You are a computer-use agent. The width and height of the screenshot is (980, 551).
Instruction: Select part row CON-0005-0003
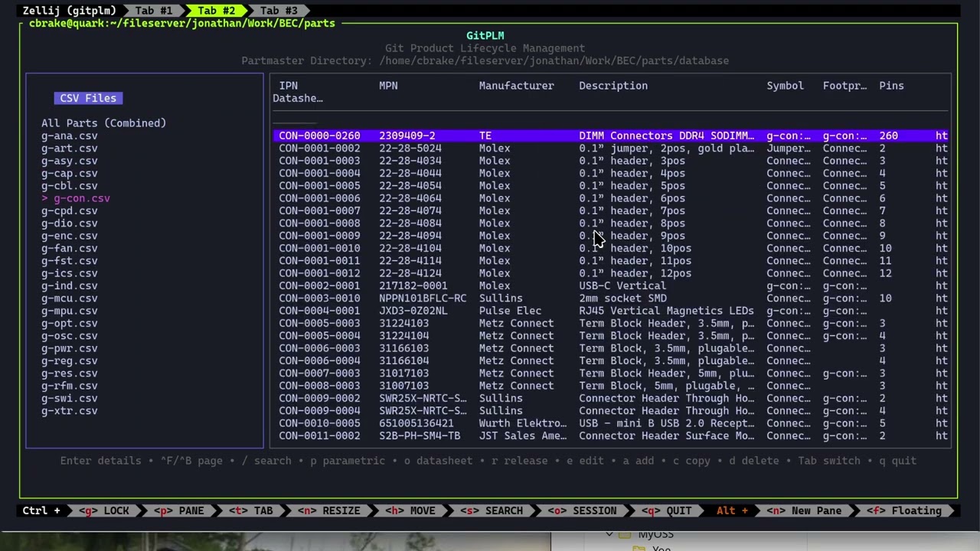pyautogui.click(x=610, y=323)
